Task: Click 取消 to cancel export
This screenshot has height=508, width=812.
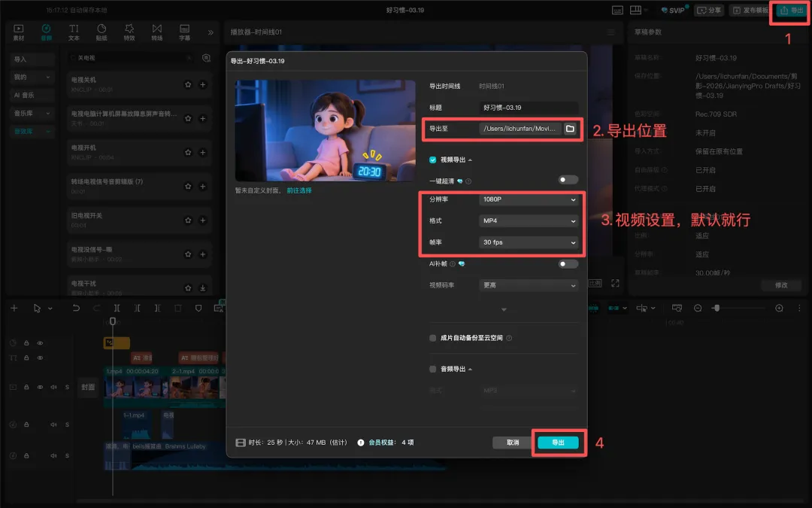Action: pos(513,443)
